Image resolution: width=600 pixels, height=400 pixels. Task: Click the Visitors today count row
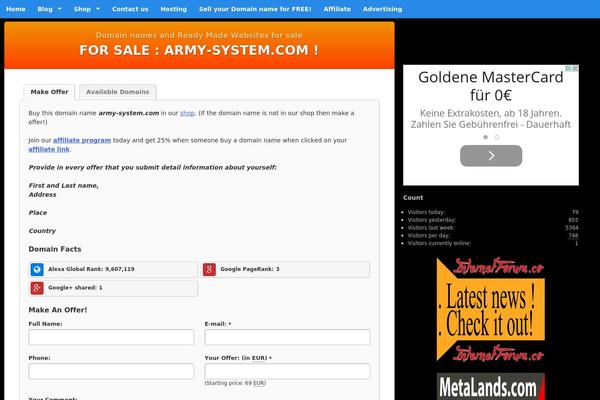click(491, 212)
